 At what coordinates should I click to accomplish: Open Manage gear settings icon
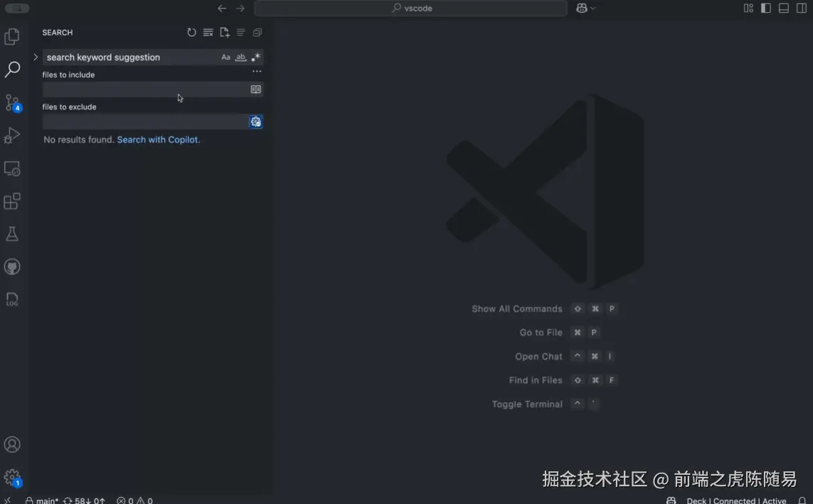tap(12, 478)
